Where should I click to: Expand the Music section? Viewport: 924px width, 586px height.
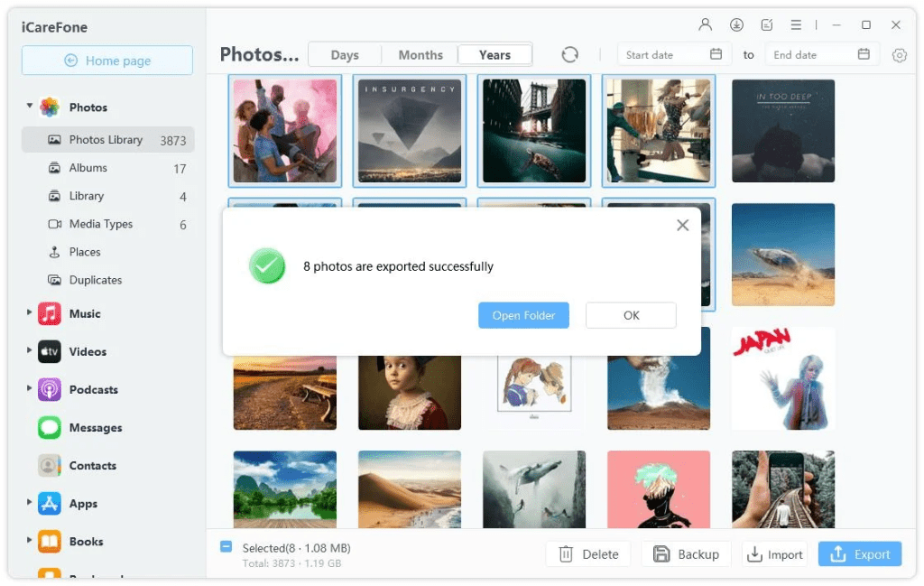pyautogui.click(x=29, y=312)
